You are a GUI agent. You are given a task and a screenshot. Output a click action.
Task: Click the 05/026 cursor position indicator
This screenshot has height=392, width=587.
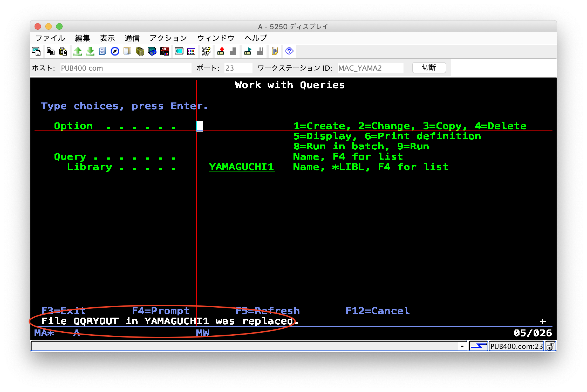point(533,333)
